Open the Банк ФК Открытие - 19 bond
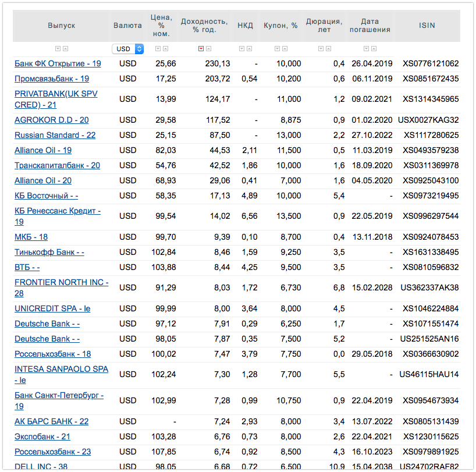The height and width of the screenshot is (472, 476). pyautogui.click(x=58, y=64)
